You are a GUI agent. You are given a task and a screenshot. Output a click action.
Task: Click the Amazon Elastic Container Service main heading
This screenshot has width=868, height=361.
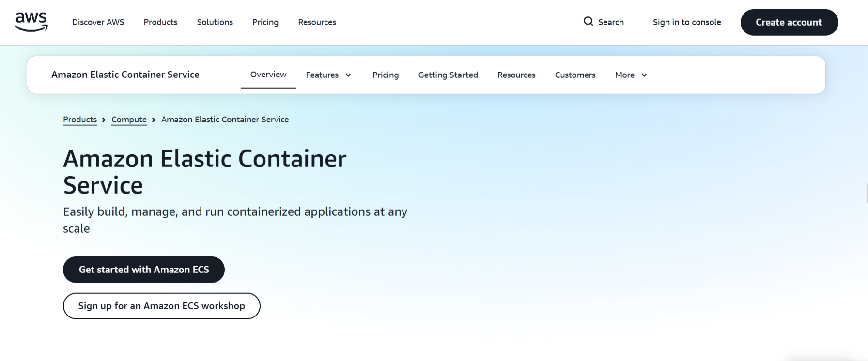[x=205, y=172]
